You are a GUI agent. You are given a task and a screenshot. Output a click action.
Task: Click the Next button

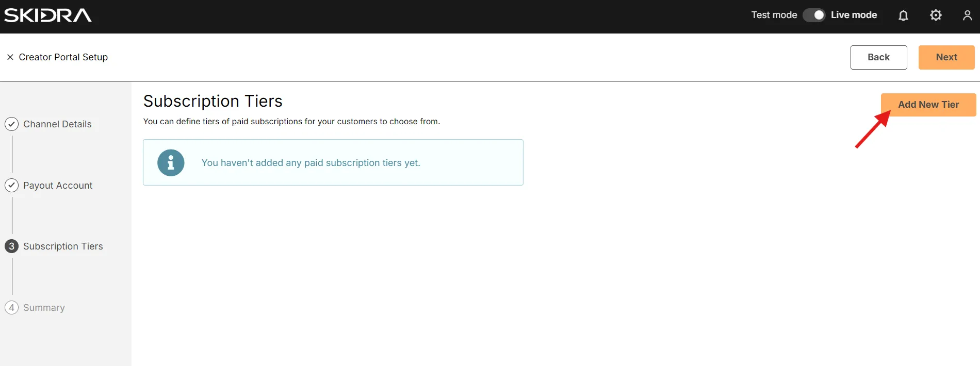946,57
